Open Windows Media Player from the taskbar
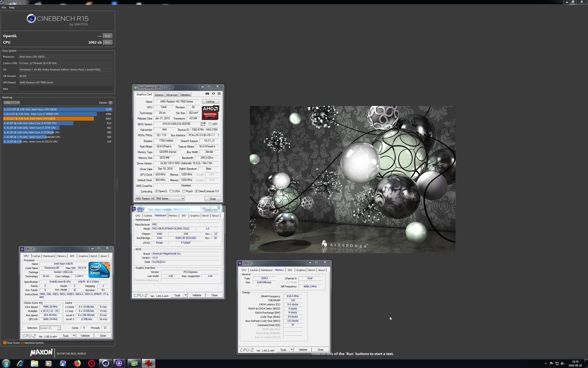This screenshot has width=588, height=368. tap(48, 363)
